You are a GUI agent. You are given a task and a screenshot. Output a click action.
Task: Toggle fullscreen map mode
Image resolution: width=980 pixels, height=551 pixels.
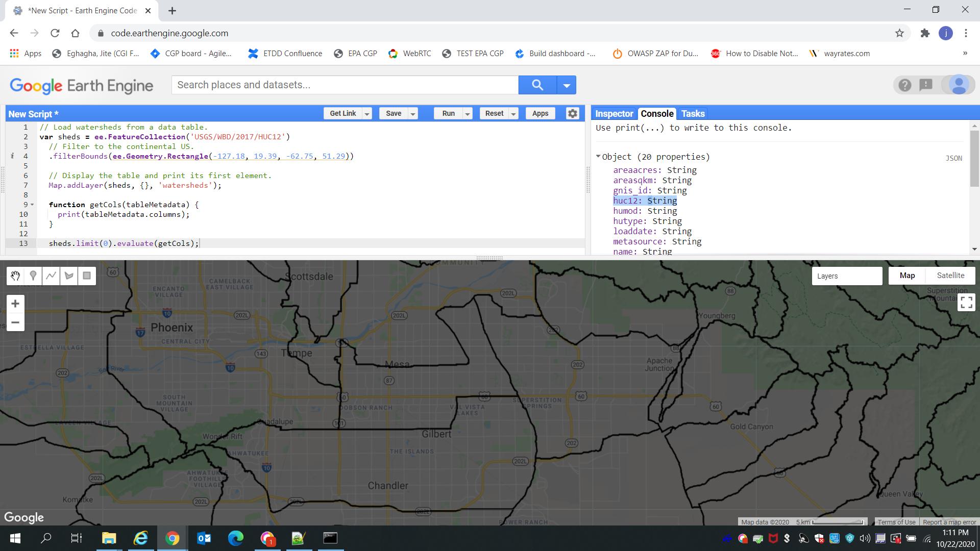click(x=966, y=302)
